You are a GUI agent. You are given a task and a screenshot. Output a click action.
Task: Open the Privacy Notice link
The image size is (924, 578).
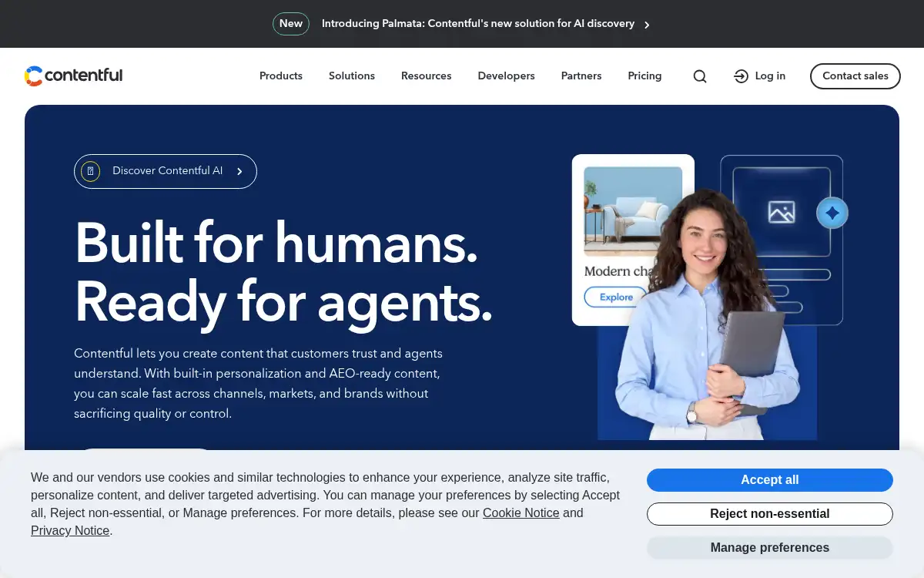click(x=70, y=530)
